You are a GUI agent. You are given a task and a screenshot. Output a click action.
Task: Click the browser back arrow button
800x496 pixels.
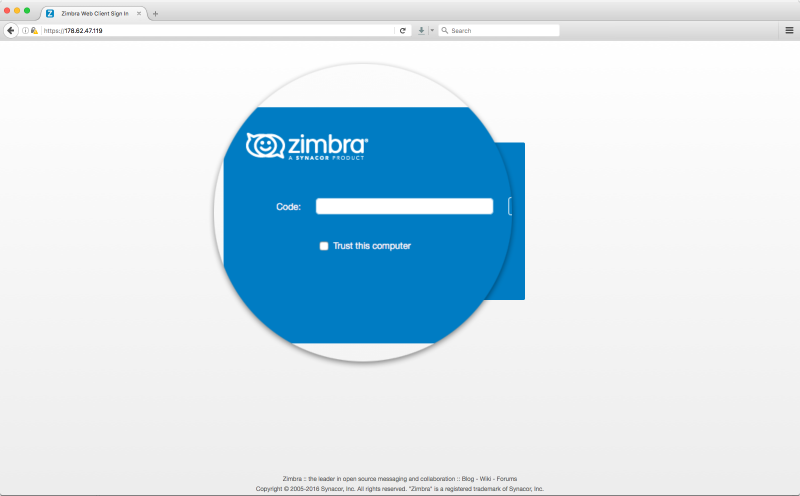[11, 31]
